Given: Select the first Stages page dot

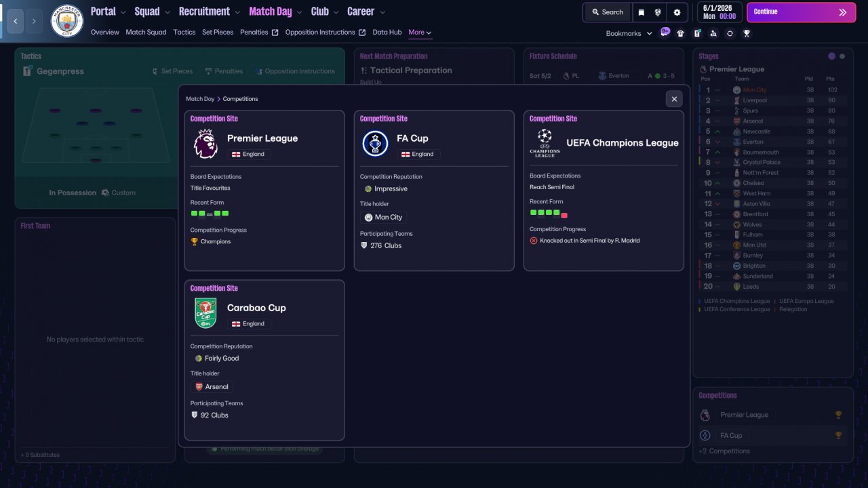Looking at the screenshot, I should pos(831,56).
